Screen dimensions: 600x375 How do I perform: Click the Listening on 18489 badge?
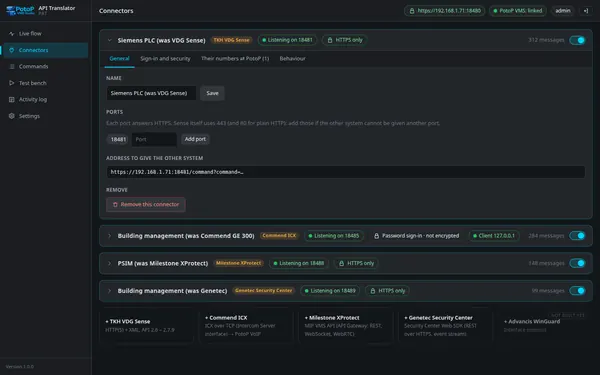coord(330,291)
